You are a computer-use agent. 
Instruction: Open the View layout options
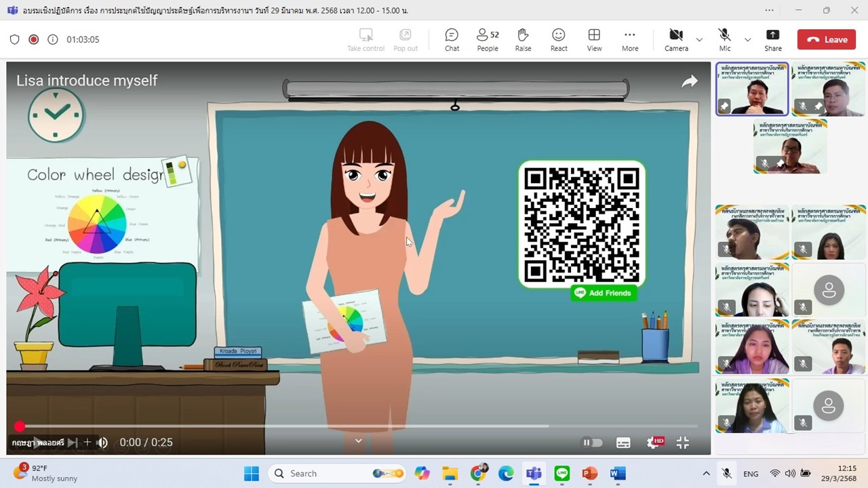(594, 39)
